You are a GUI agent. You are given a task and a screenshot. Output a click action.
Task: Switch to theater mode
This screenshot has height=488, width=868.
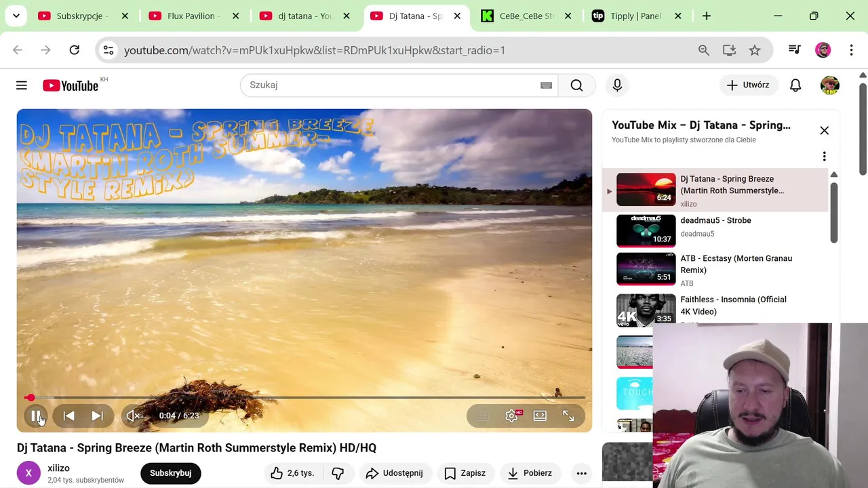[540, 415]
